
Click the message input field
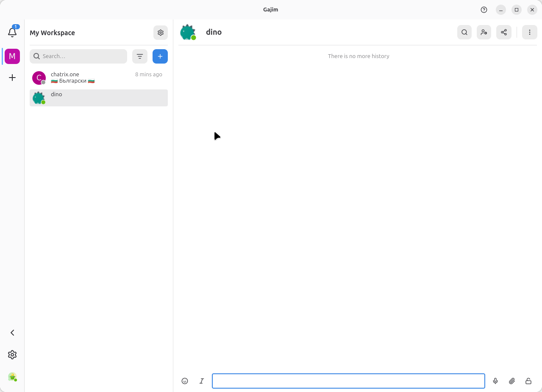tap(348, 381)
